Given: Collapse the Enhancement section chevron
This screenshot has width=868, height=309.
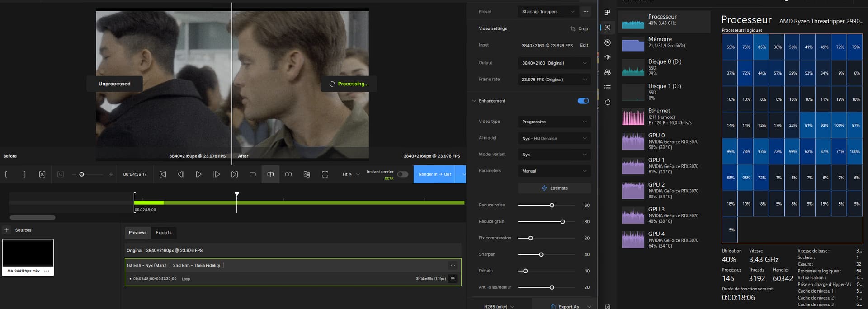Looking at the screenshot, I should [x=474, y=101].
